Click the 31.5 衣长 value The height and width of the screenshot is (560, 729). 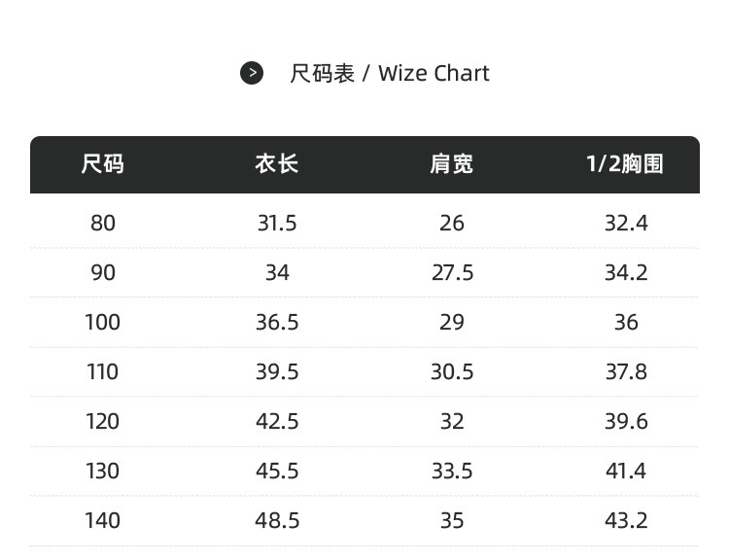[277, 224]
